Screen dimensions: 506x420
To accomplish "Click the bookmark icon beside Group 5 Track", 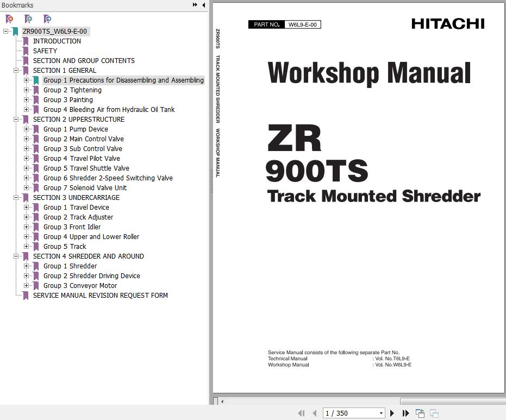I will pyautogui.click(x=36, y=247).
